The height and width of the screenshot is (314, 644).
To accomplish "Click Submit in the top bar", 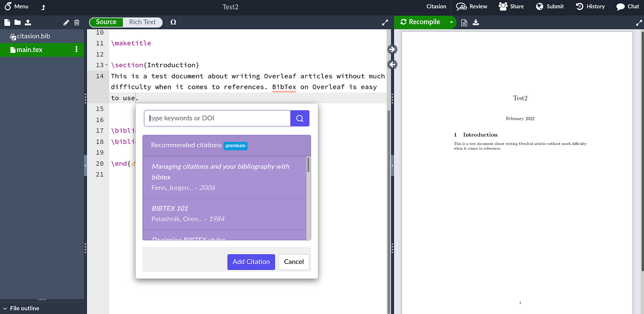I will point(550,6).
